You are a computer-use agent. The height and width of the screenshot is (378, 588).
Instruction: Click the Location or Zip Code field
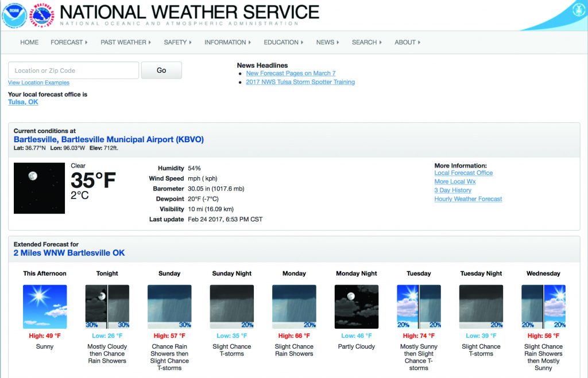coord(73,71)
